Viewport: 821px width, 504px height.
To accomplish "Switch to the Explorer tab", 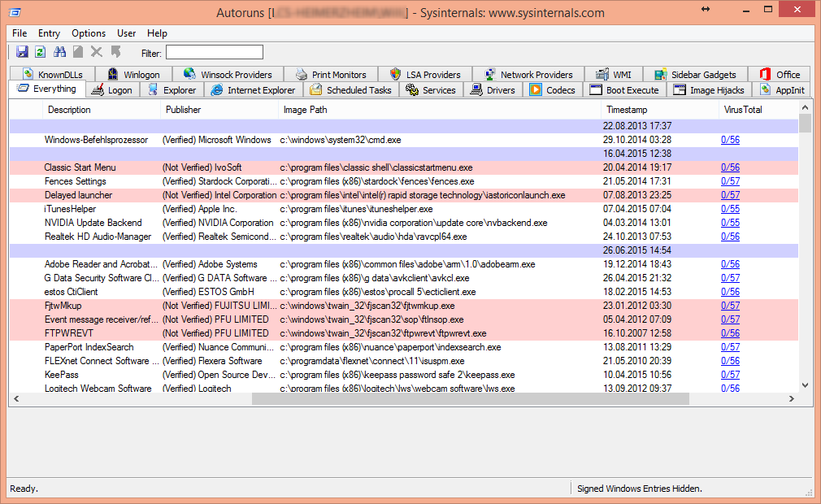I will tap(172, 90).
